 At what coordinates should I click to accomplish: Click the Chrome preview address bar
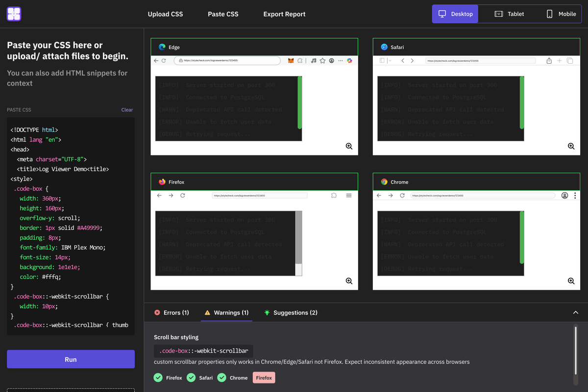[483, 196]
